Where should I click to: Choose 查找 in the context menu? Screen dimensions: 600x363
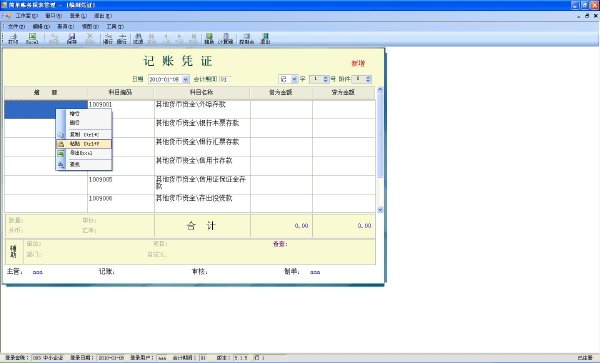point(84,164)
